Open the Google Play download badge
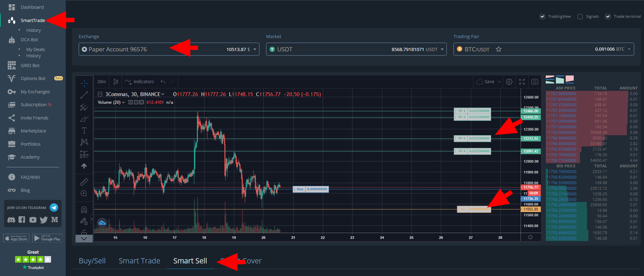Image resolution: width=644 pixels, height=276 pixels. tap(47, 238)
